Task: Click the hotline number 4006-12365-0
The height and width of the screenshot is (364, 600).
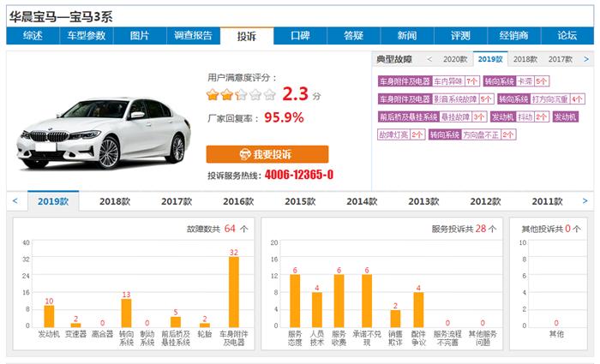Action: pyautogui.click(x=299, y=175)
